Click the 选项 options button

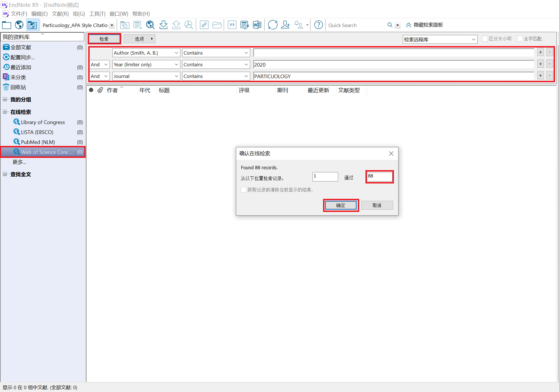[139, 39]
